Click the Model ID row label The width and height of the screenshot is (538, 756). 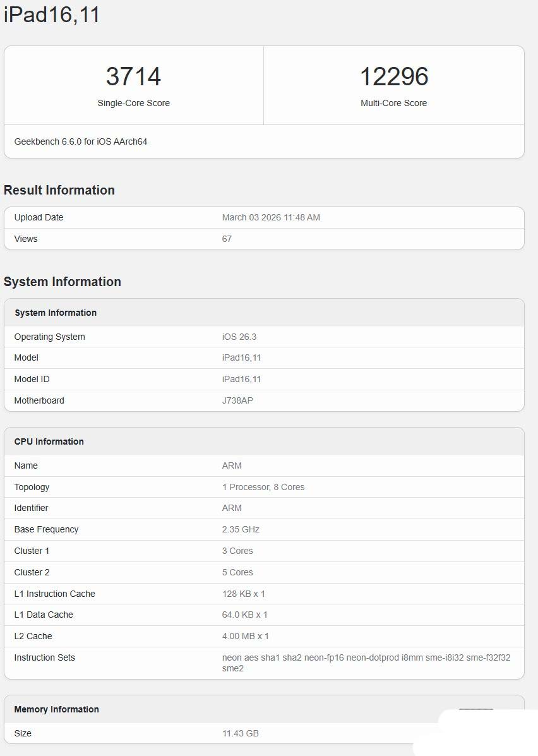[32, 379]
